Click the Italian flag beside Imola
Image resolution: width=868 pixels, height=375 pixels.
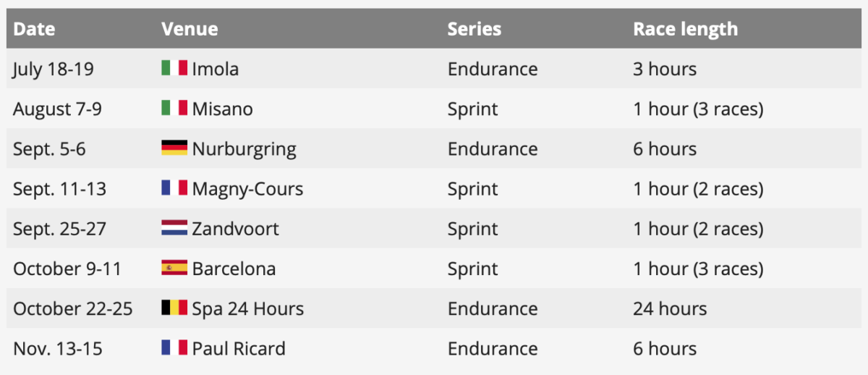click(174, 69)
